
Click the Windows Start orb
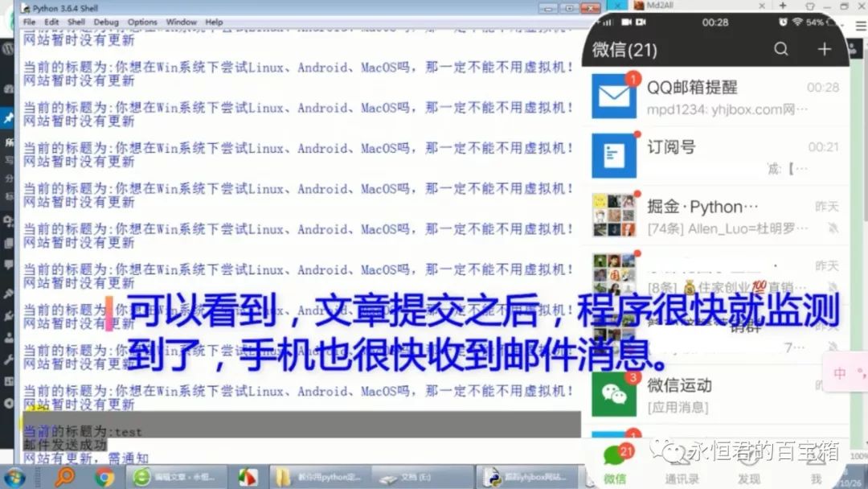click(14, 477)
